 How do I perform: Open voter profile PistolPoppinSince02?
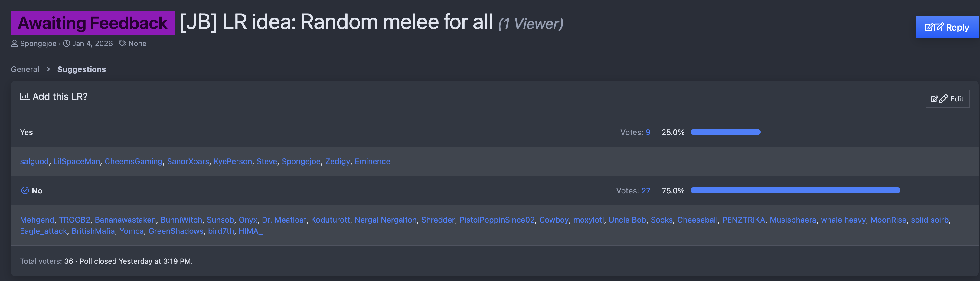[497, 220]
